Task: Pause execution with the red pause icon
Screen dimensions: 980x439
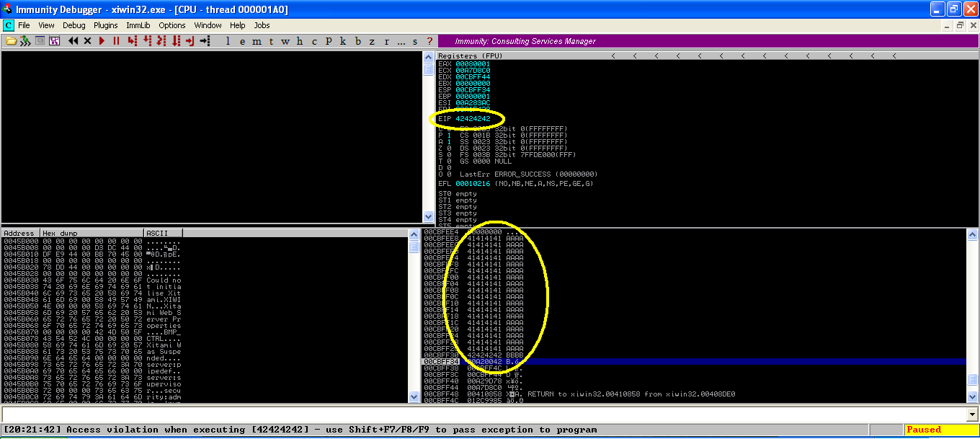Action: coord(116,41)
